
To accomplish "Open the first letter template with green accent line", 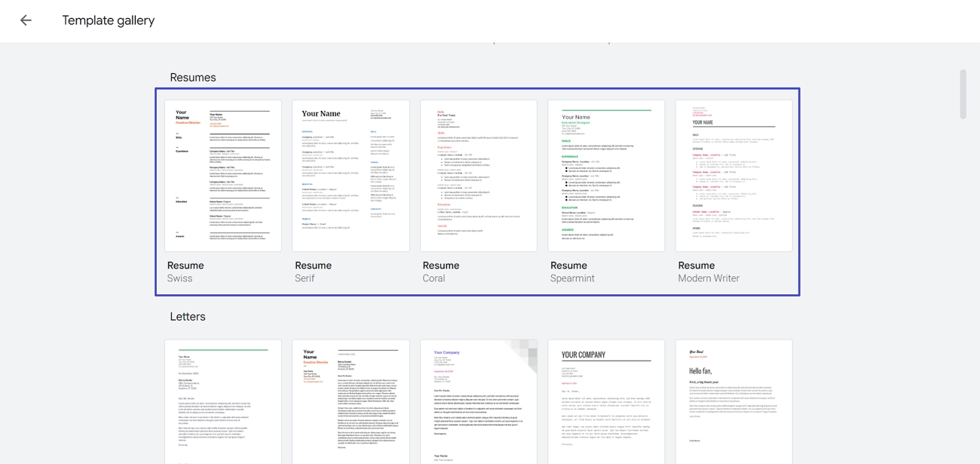I will coord(223,400).
